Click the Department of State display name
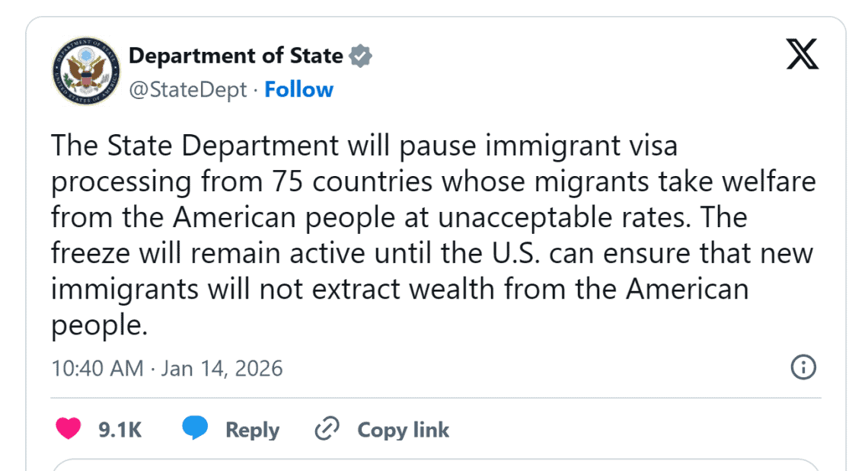Screen dimensions: 868x471 (x=236, y=55)
